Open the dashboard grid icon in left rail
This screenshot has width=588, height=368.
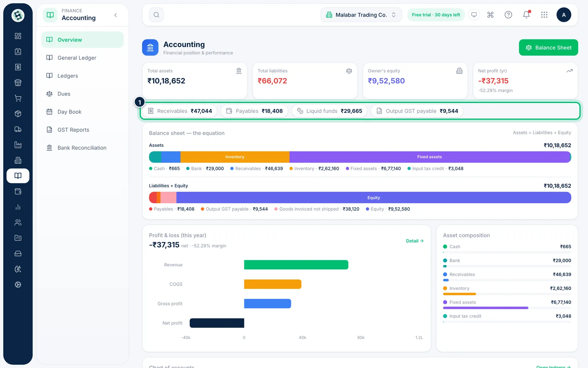tap(18, 36)
